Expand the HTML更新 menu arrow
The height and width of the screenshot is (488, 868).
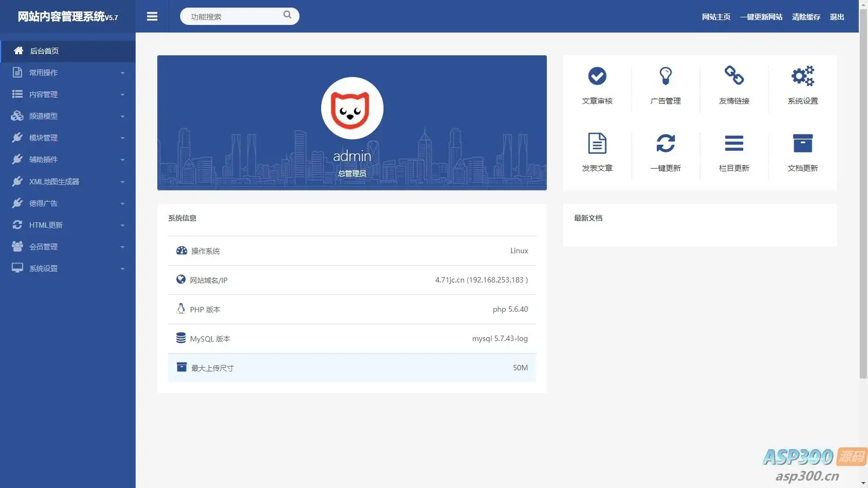point(123,225)
